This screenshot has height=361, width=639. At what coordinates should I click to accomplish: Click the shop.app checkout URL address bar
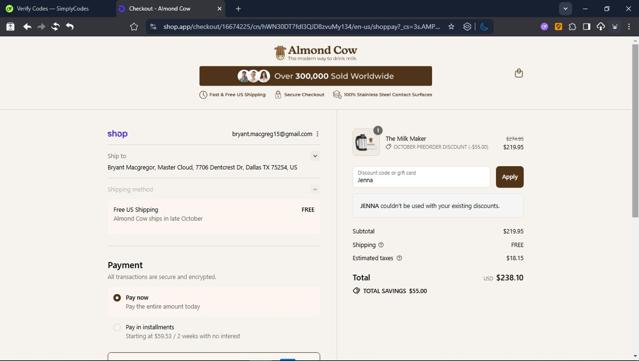(302, 26)
